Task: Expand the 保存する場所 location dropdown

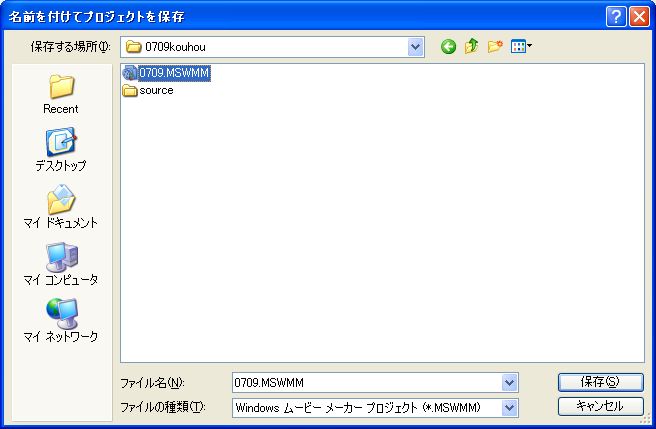Action: point(415,46)
